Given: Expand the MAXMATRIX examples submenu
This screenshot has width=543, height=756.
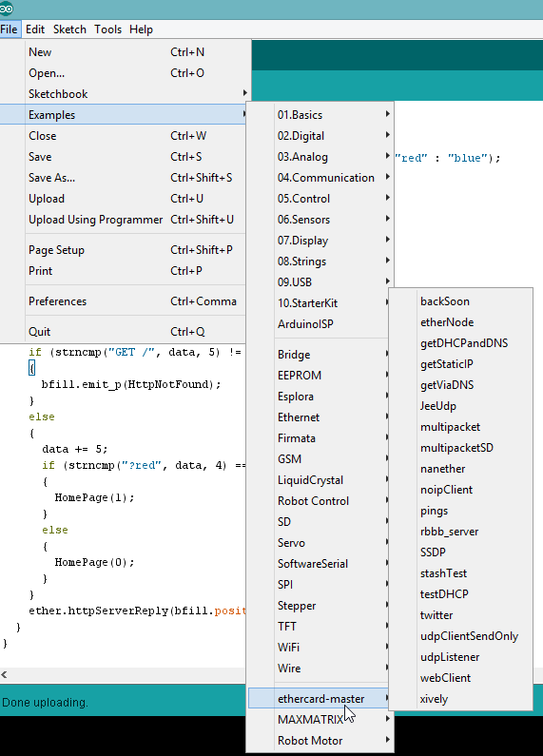Looking at the screenshot, I should pos(320,720).
